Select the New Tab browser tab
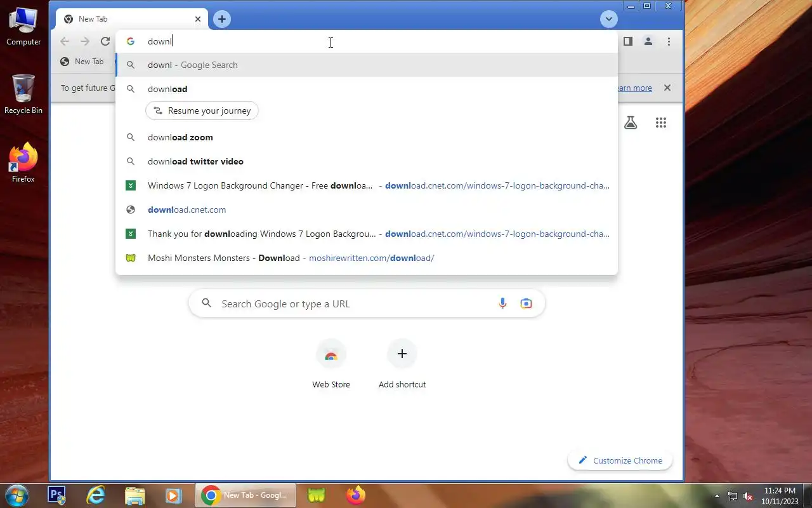Image resolution: width=812 pixels, height=508 pixels. pos(132,19)
